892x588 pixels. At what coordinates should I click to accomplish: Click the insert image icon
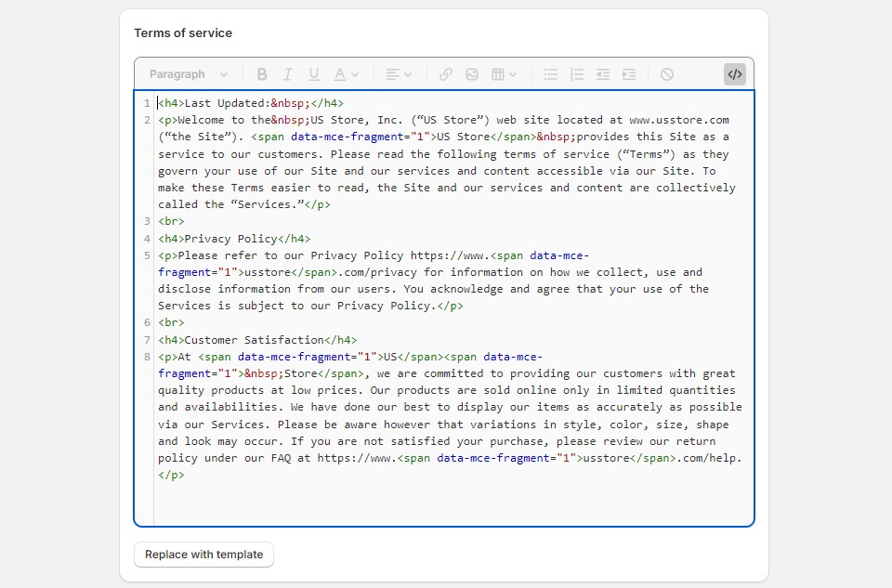coord(472,74)
